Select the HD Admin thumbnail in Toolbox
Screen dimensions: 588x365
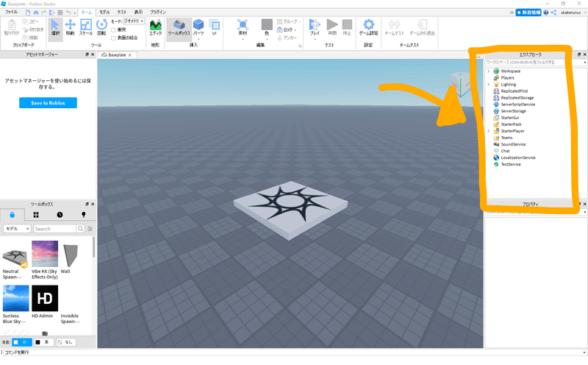45,298
